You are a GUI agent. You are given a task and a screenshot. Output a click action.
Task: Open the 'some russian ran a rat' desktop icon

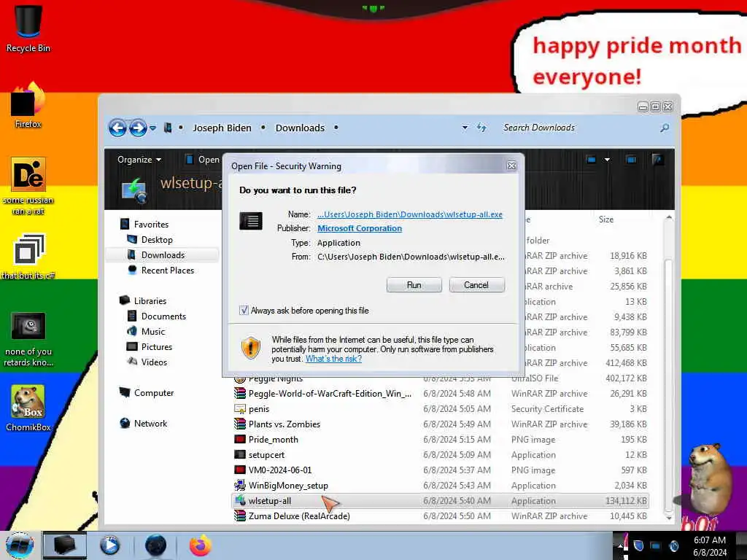(28, 187)
